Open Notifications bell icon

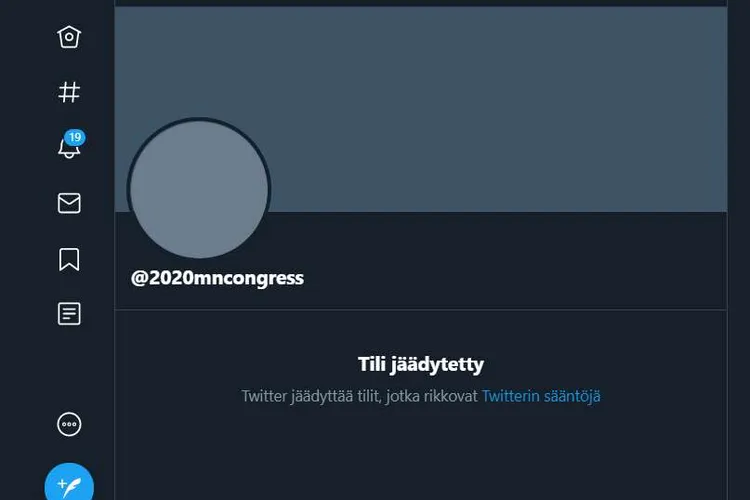(69, 148)
